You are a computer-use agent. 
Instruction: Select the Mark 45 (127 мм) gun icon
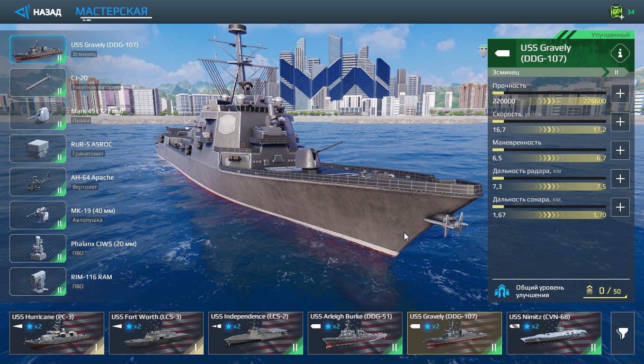38,116
